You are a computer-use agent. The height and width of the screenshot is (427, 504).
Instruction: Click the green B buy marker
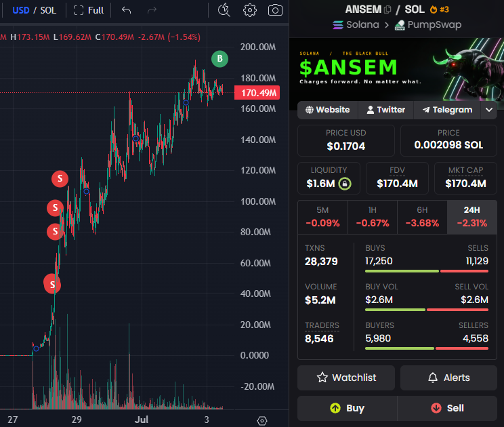(220, 59)
